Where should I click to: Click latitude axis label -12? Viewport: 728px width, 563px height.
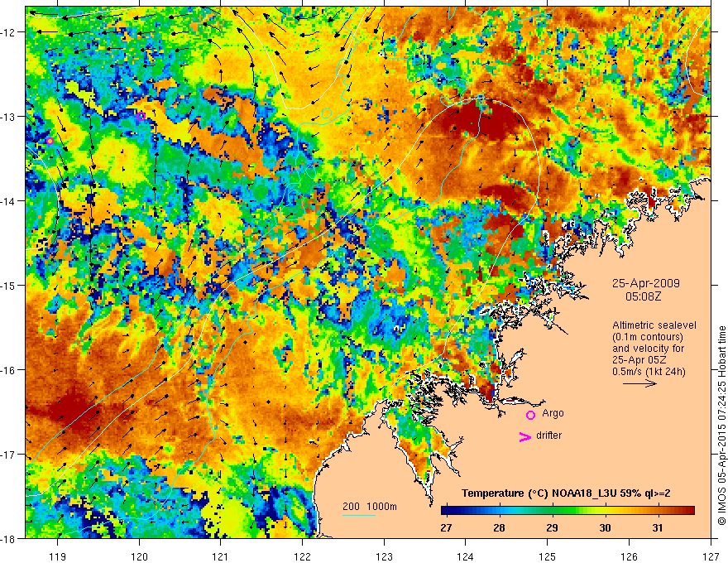pos(9,32)
